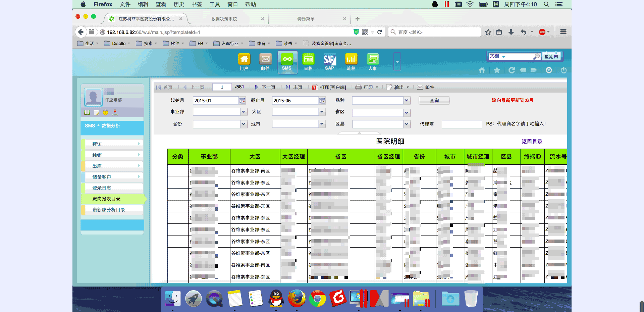Expand the 出库 sidebar menu
Viewport: 644px width, 312px height.
click(x=112, y=166)
